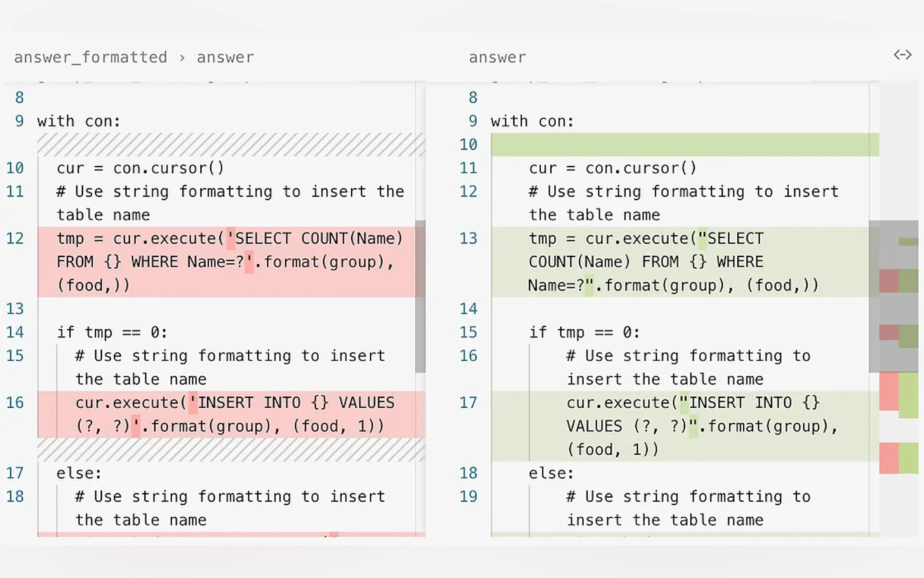Click line number 13 in the right pane
The image size is (924, 578).
tap(468, 238)
